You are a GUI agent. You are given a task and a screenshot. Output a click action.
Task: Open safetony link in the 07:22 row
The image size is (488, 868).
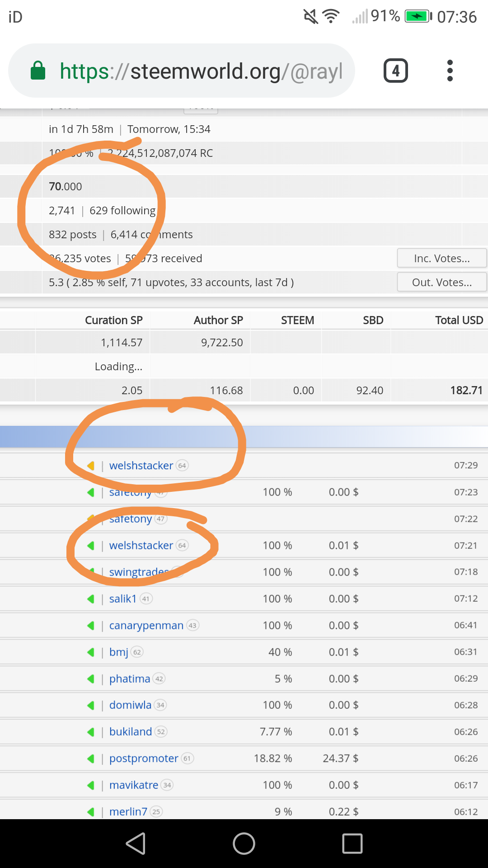point(131,519)
